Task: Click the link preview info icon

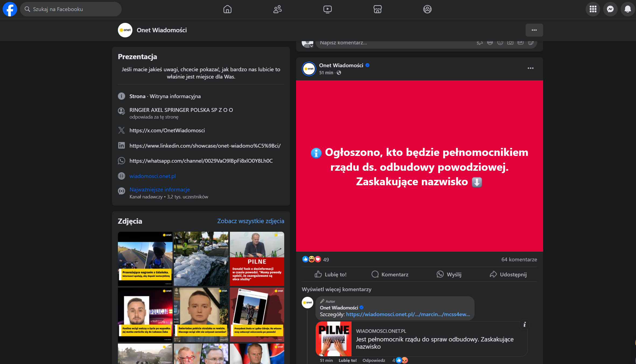Action: pos(525,324)
